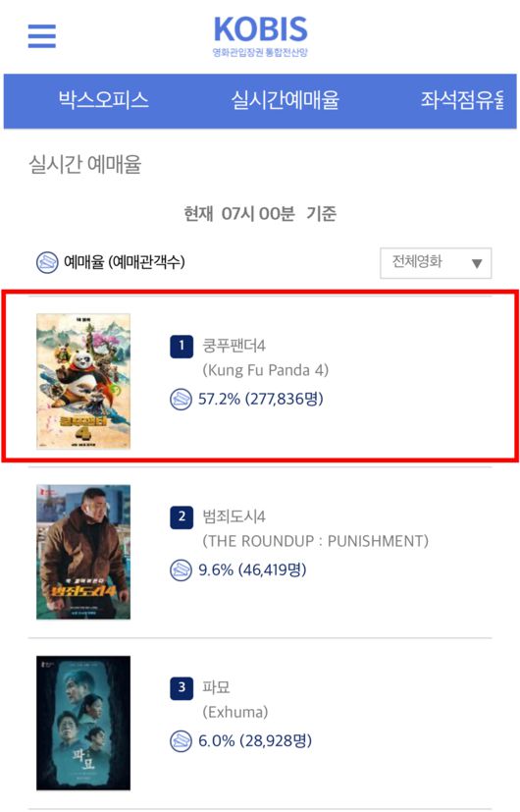Open the 파묘 movie title link
The width and height of the screenshot is (520, 812).
coord(216,687)
